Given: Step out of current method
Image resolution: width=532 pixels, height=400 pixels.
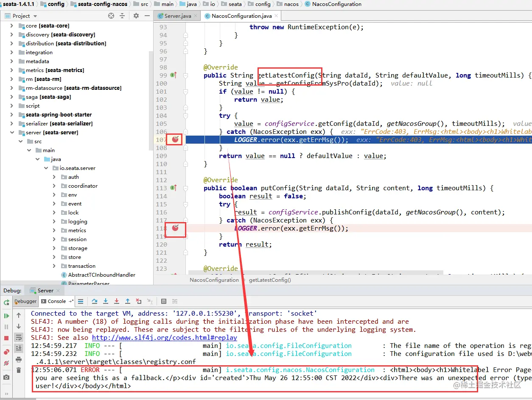Looking at the screenshot, I should click(x=128, y=301).
